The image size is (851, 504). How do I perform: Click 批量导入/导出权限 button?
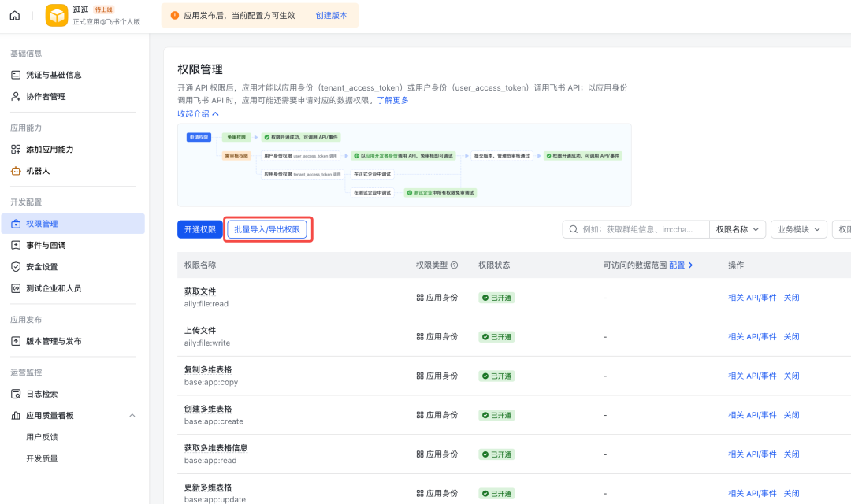[268, 228]
